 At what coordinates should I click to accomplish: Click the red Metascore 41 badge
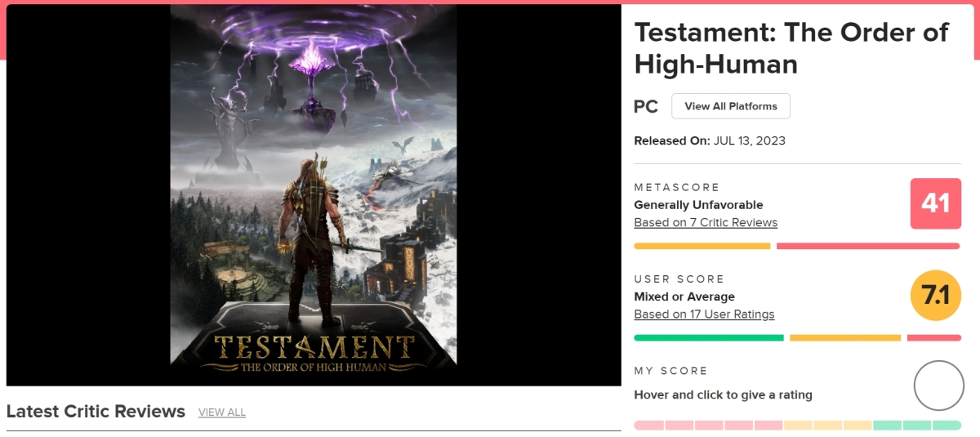(935, 203)
